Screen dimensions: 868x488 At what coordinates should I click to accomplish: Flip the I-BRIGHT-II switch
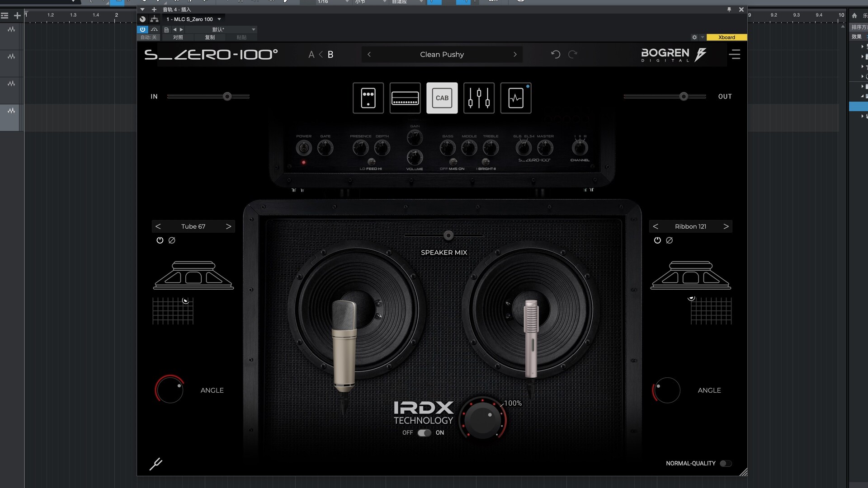point(486,162)
